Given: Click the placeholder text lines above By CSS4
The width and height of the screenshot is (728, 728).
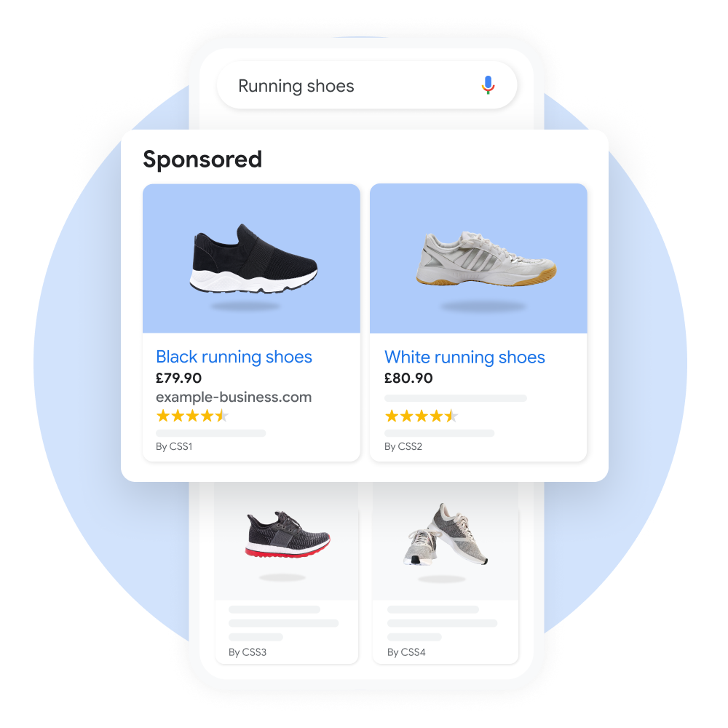Looking at the screenshot, I should click(442, 623).
